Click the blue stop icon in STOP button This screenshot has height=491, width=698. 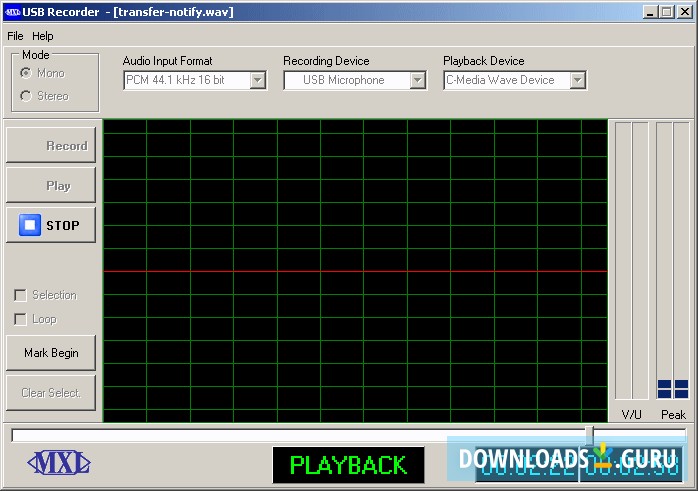(30, 225)
